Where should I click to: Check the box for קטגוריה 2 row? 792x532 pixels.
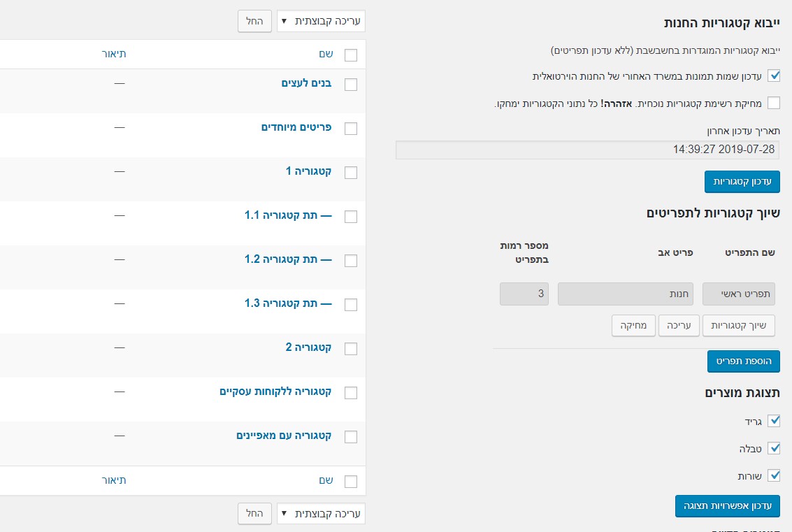click(350, 349)
